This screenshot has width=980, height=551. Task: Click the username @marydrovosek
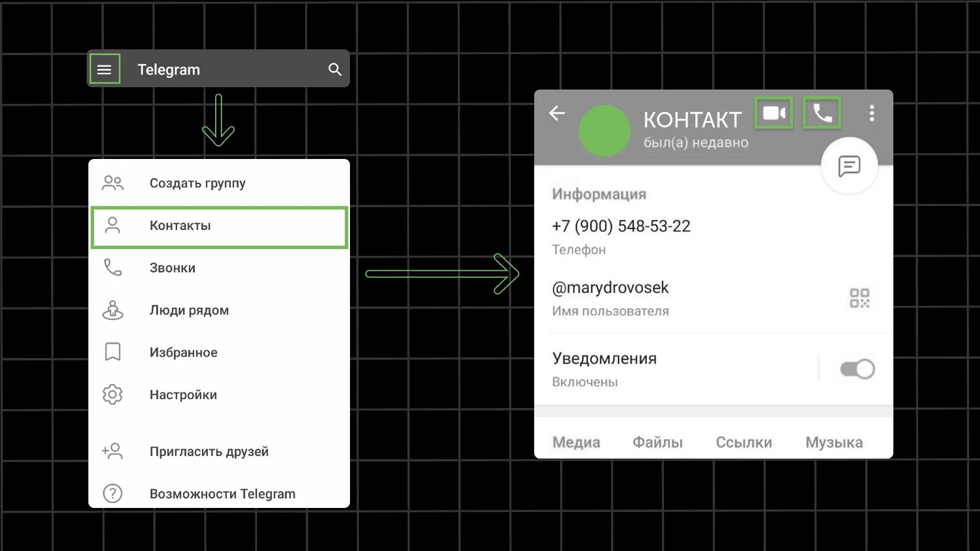coord(610,288)
